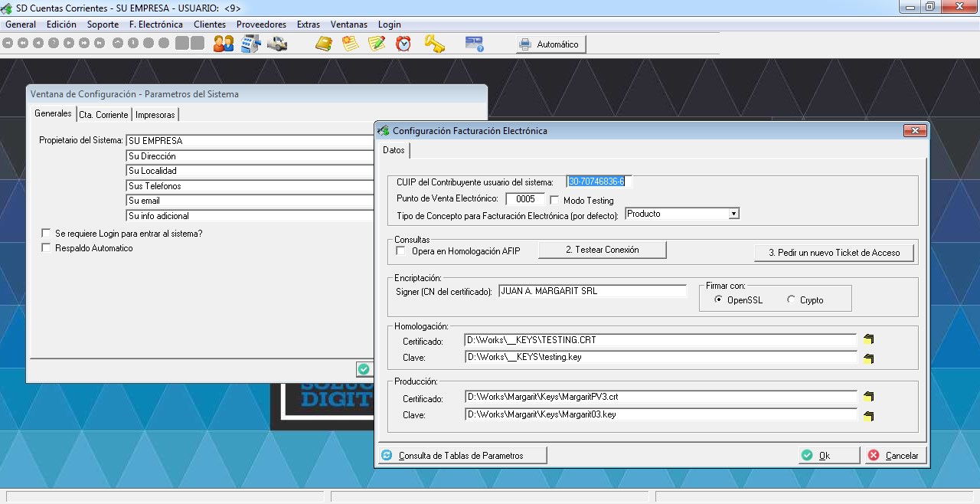Expand the Tipo de Concepto dropdown

click(x=733, y=214)
